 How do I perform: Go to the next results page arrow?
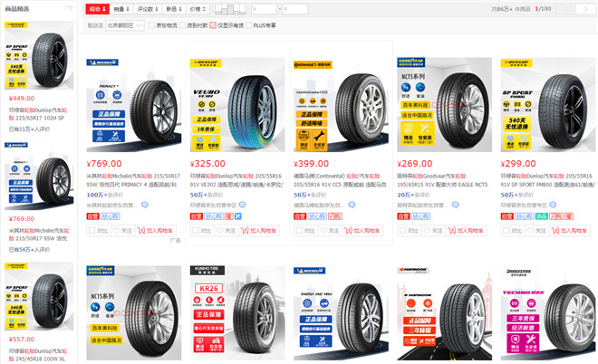click(x=586, y=9)
